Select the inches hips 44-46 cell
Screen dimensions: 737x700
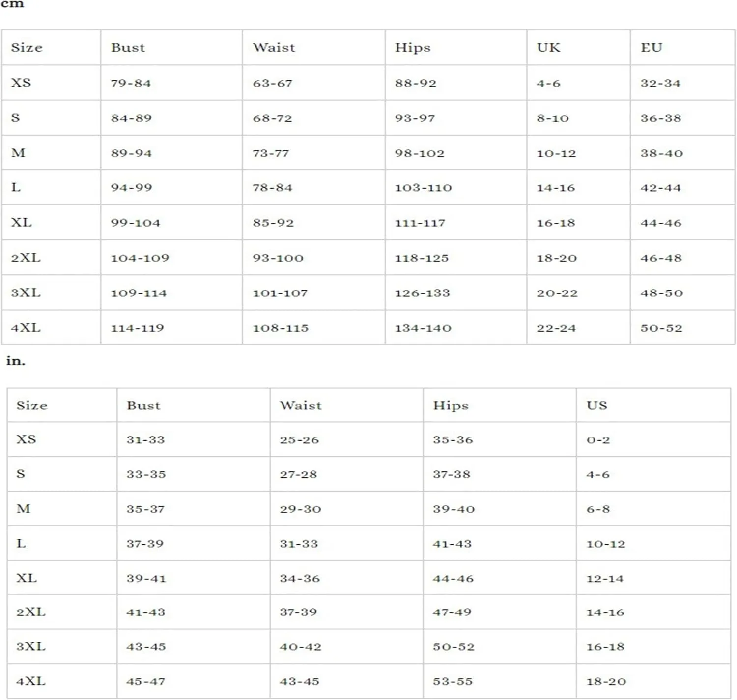pos(500,578)
